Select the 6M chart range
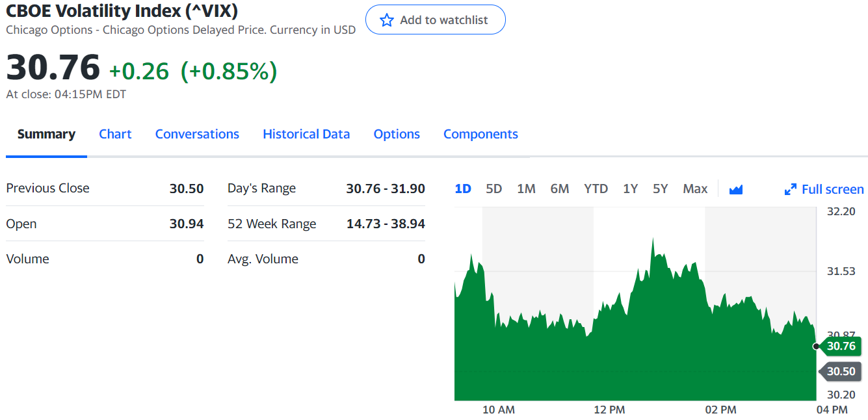The width and height of the screenshot is (868, 420). click(560, 189)
